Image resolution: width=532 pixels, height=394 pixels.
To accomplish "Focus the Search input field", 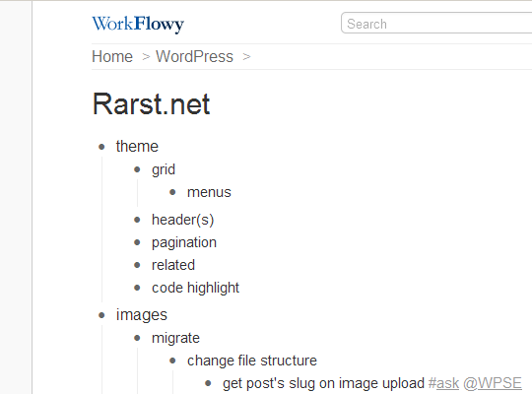I will coord(436,23).
